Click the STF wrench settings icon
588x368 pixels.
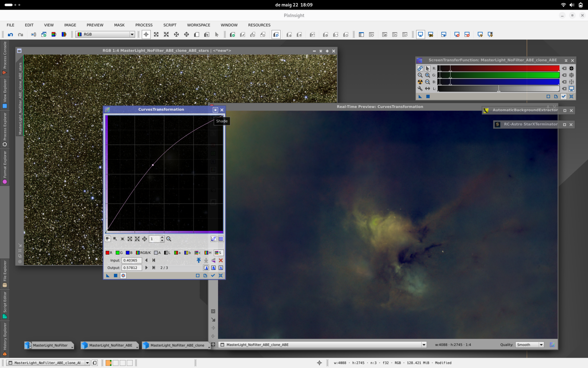(420, 89)
